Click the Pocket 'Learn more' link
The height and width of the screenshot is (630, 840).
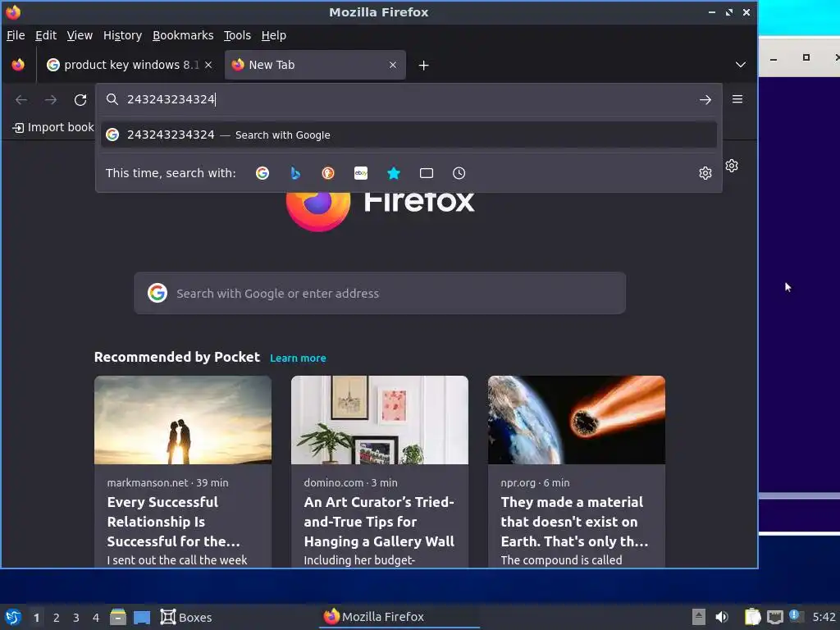click(x=298, y=358)
